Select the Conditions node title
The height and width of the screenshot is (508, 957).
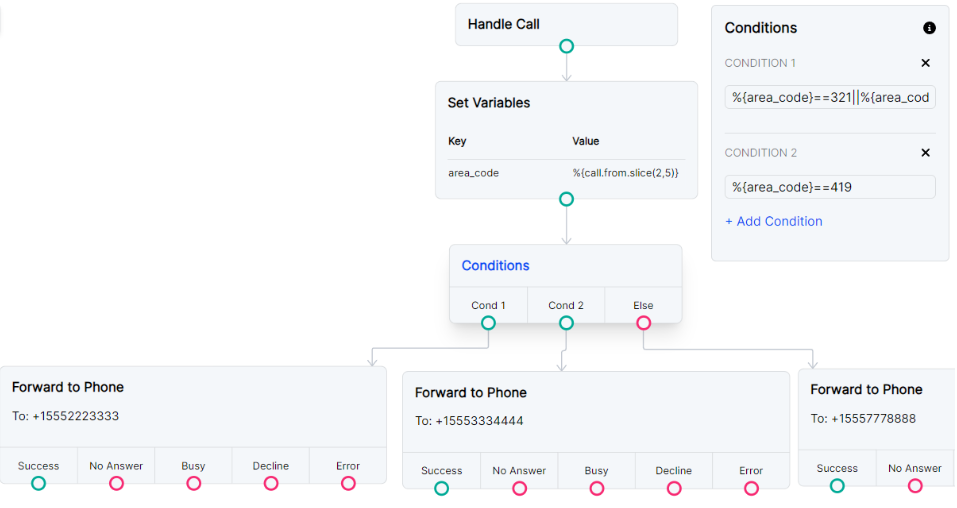point(495,266)
